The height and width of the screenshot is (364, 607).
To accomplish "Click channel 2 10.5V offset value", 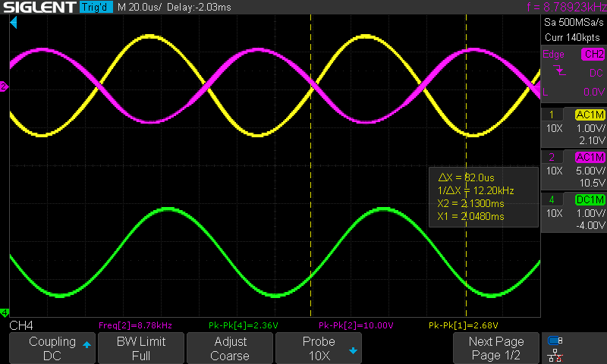I will (x=592, y=183).
